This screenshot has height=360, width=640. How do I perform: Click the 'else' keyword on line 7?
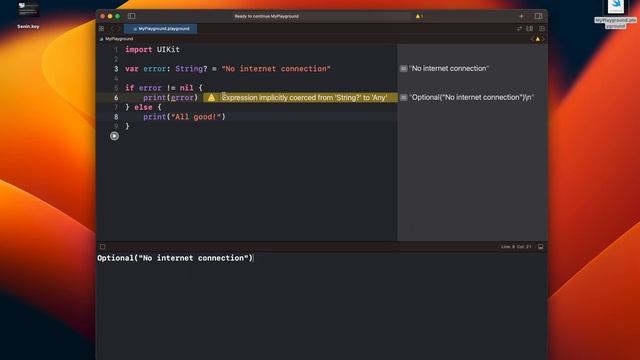143,107
